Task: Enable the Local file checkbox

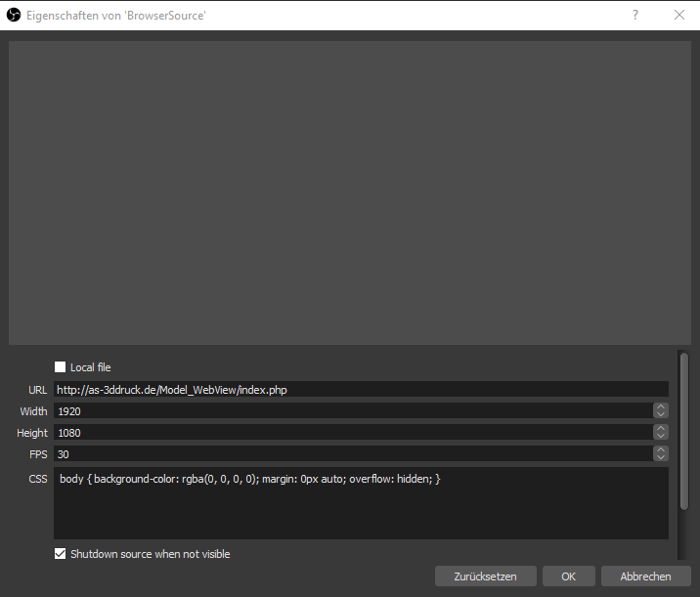Action: [60, 366]
